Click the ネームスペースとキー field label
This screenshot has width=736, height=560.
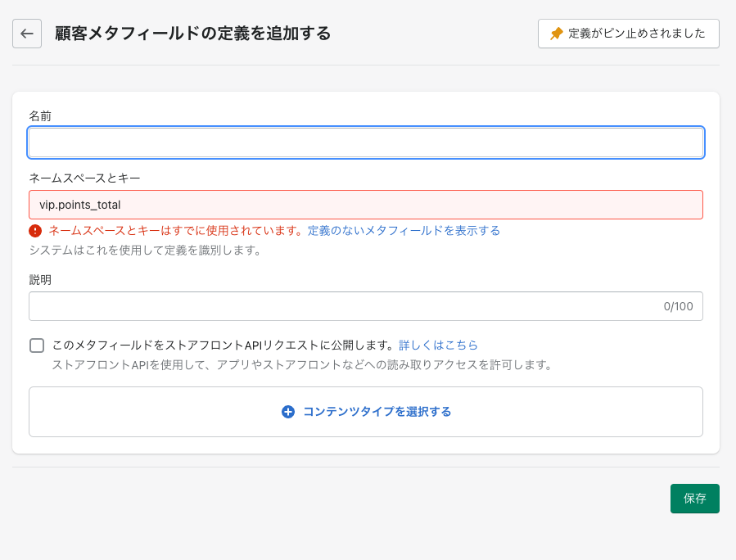coord(84,178)
